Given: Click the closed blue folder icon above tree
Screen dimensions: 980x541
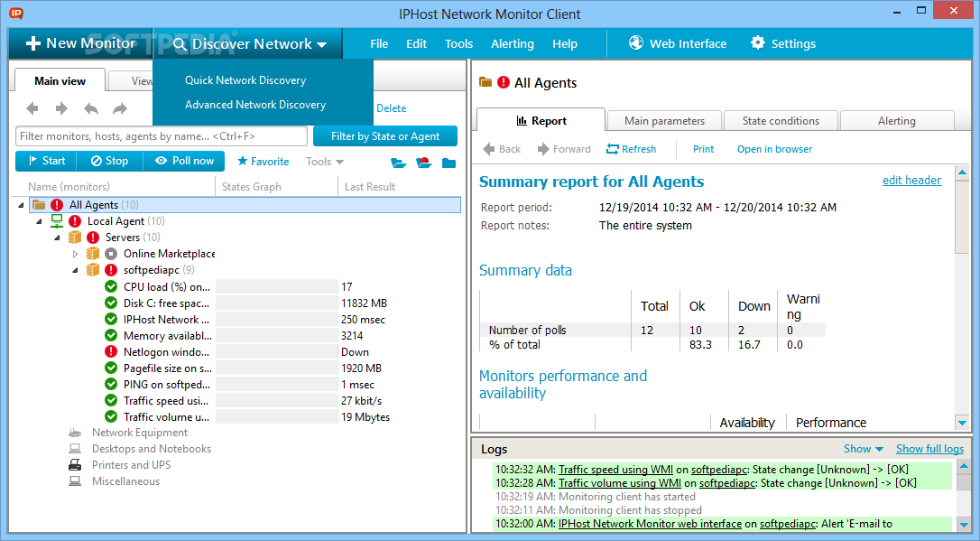Looking at the screenshot, I should (x=448, y=163).
